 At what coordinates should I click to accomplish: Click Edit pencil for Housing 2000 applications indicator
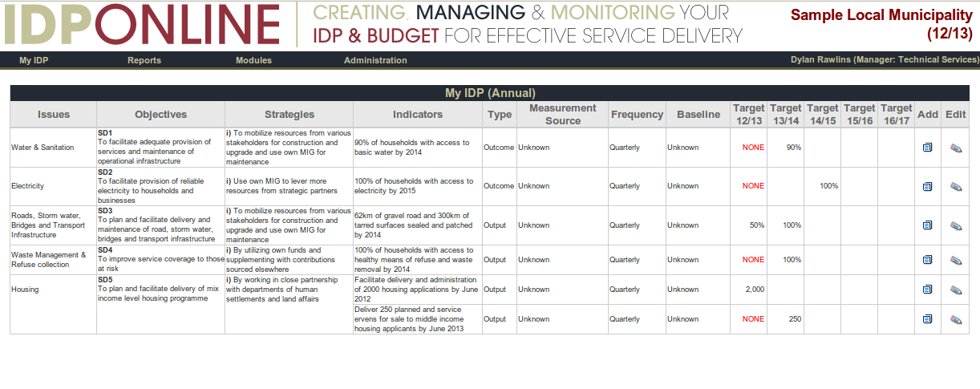click(x=955, y=290)
